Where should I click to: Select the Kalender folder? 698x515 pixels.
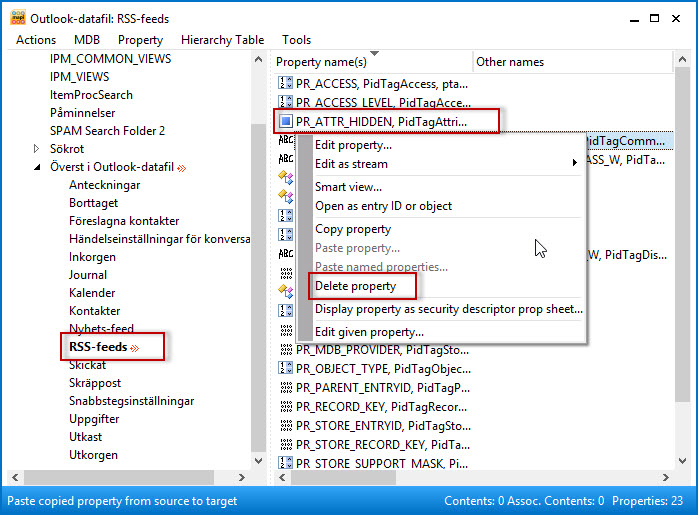coord(92,293)
